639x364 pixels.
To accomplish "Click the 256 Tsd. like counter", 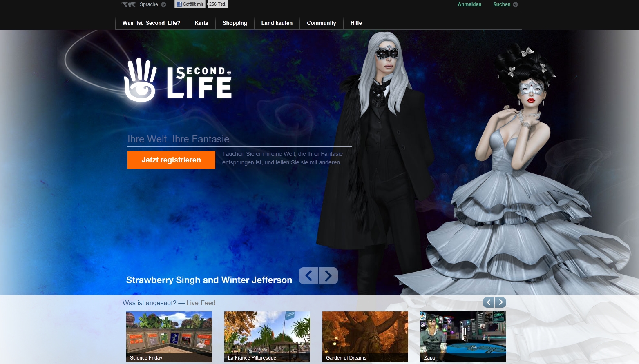I will pos(217,4).
